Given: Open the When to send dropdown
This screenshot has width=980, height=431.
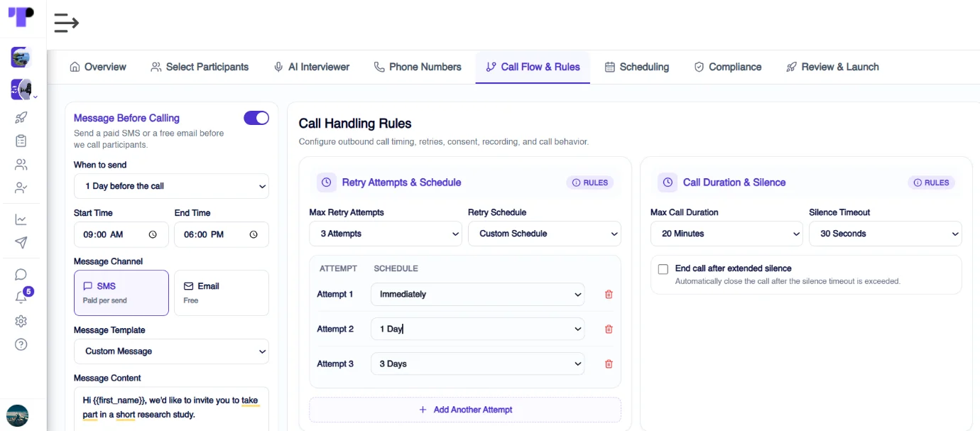Looking at the screenshot, I should (x=171, y=186).
